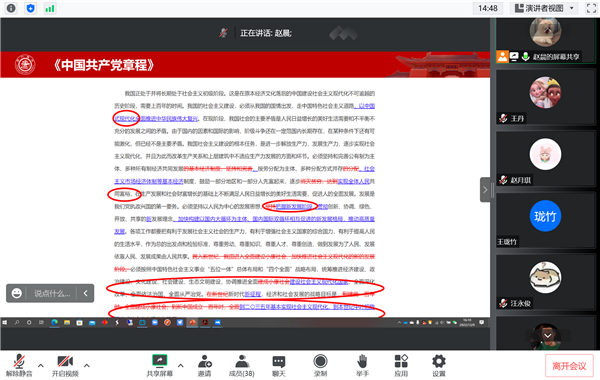
Task: Open the 成员(38) participants list
Action: (x=242, y=365)
